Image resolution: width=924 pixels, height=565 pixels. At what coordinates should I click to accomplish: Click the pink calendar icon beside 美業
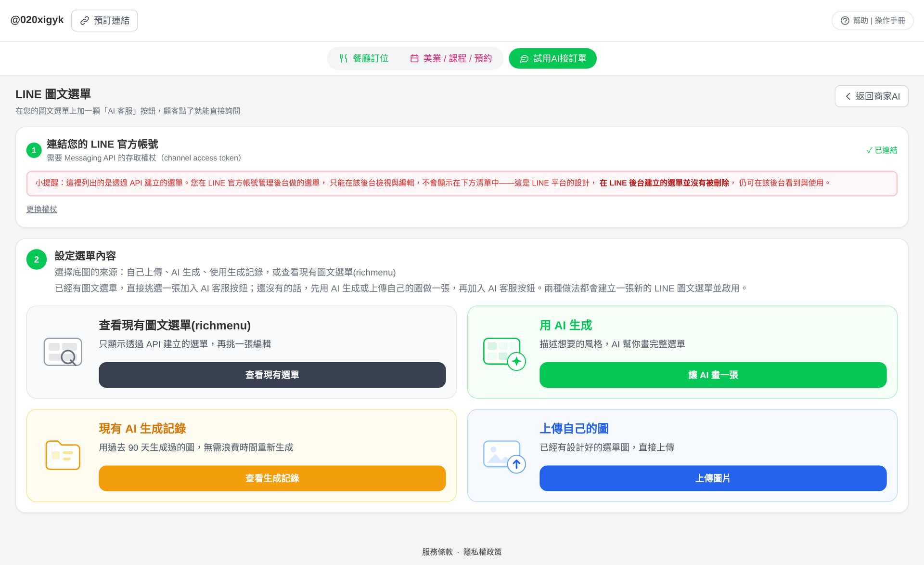(414, 58)
